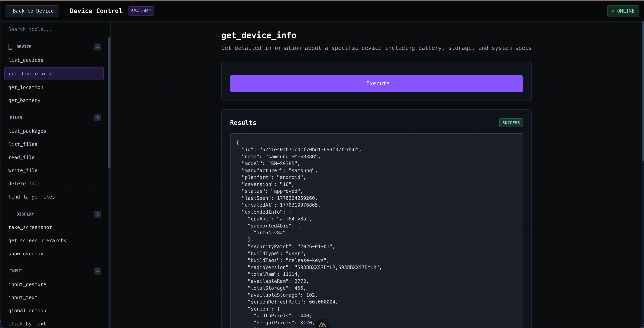
Task: Open get_location tool
Action: click(54, 87)
